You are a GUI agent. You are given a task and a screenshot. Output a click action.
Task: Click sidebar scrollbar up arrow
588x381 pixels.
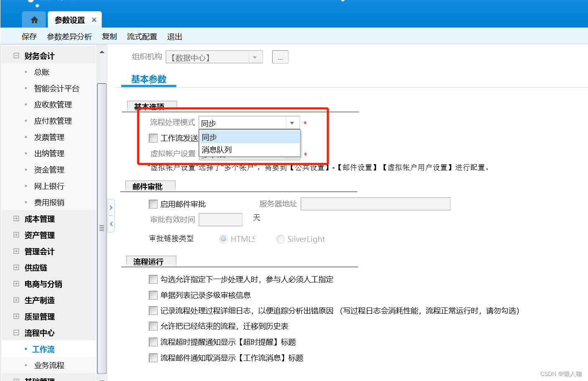click(x=102, y=52)
